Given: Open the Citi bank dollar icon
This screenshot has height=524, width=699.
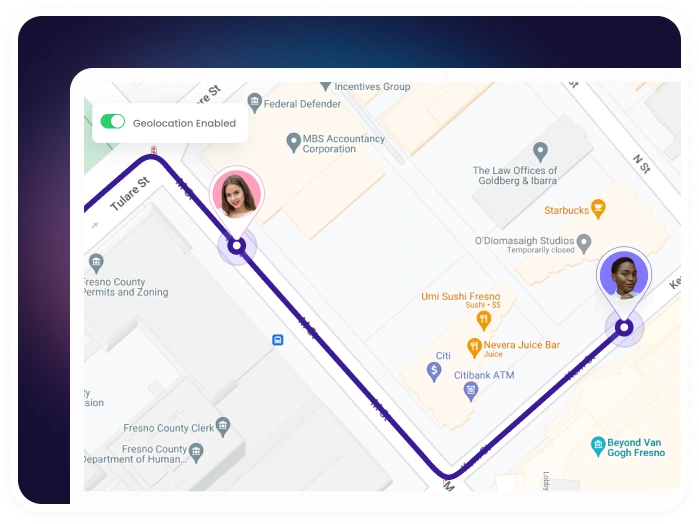Looking at the screenshot, I should coord(434,371).
